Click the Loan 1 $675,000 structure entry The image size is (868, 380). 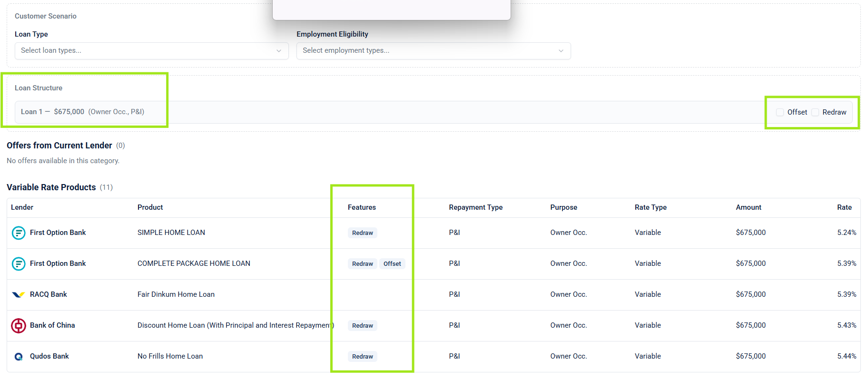click(x=83, y=112)
